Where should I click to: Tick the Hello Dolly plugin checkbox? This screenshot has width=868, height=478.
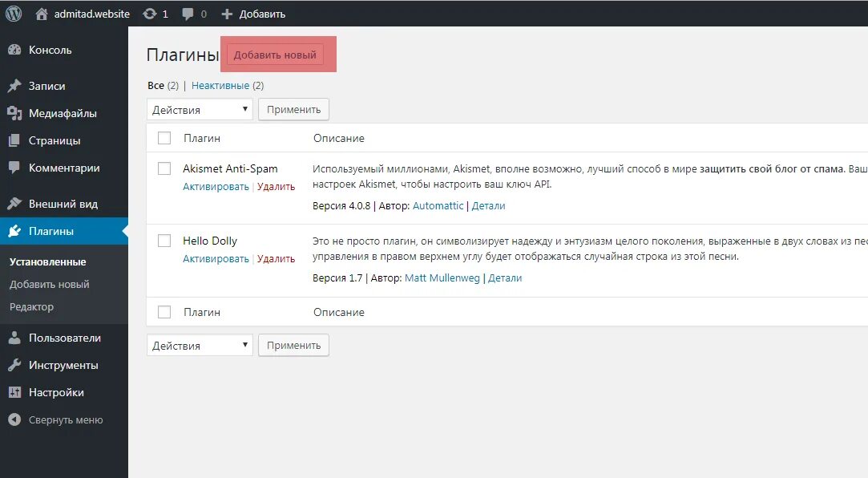(x=164, y=241)
